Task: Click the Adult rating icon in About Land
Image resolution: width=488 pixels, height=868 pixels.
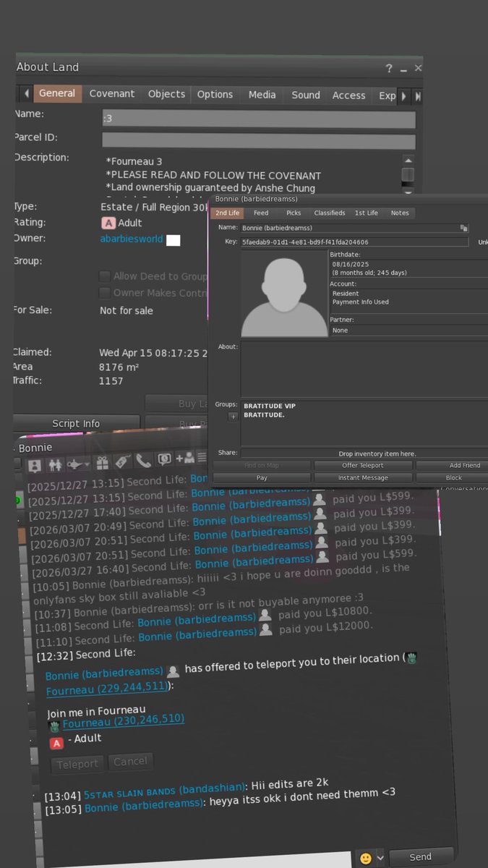Action: (108, 223)
